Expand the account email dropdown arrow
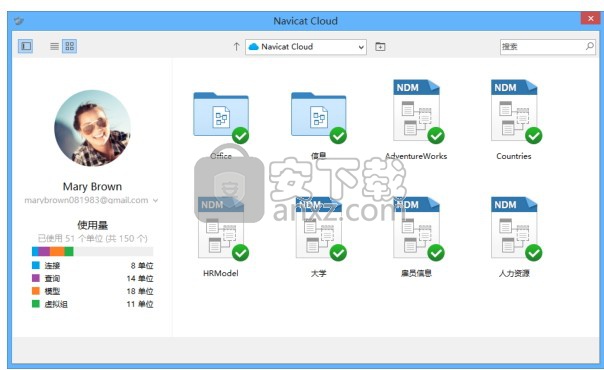 pyautogui.click(x=156, y=201)
